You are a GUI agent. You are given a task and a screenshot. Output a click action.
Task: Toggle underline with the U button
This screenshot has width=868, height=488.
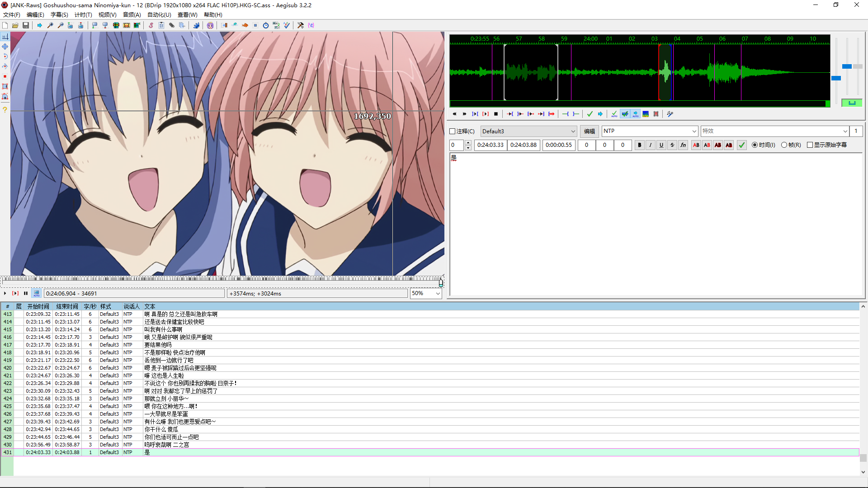(x=661, y=145)
